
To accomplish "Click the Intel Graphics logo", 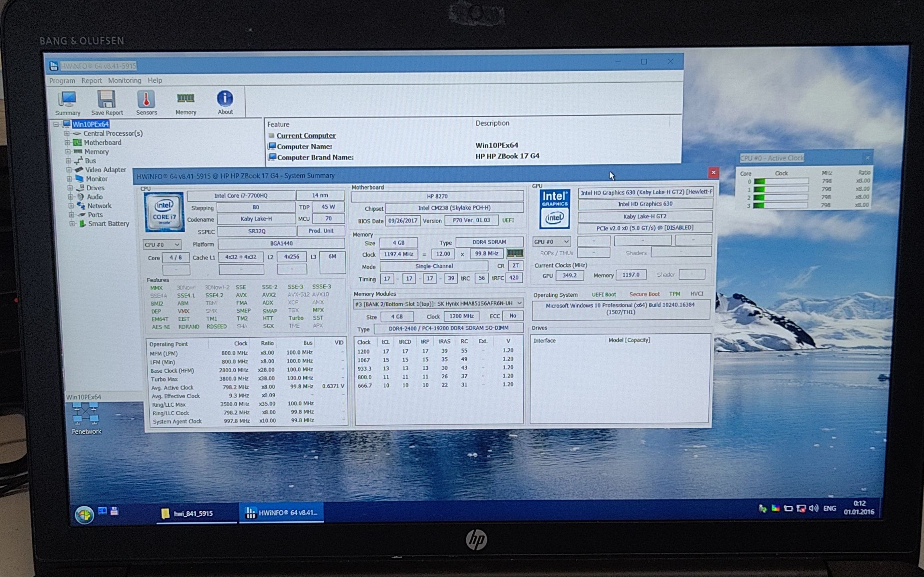I will [554, 209].
